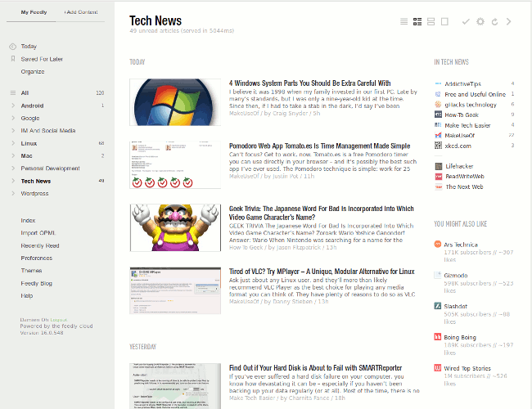Viewport: 532px width, 409px height.
Task: Click the Saved For Later bookmark icon
Action: (x=13, y=59)
